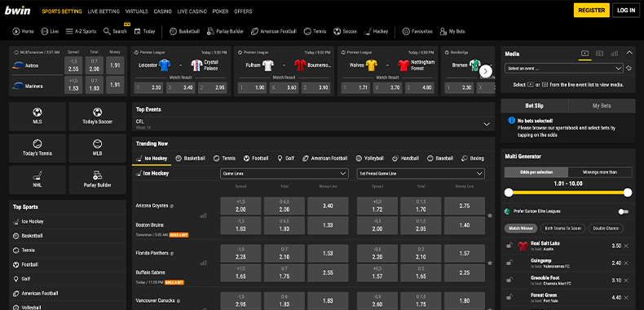Collapse the Media panel
Viewport: 644px width, 310px height.
click(629, 53)
